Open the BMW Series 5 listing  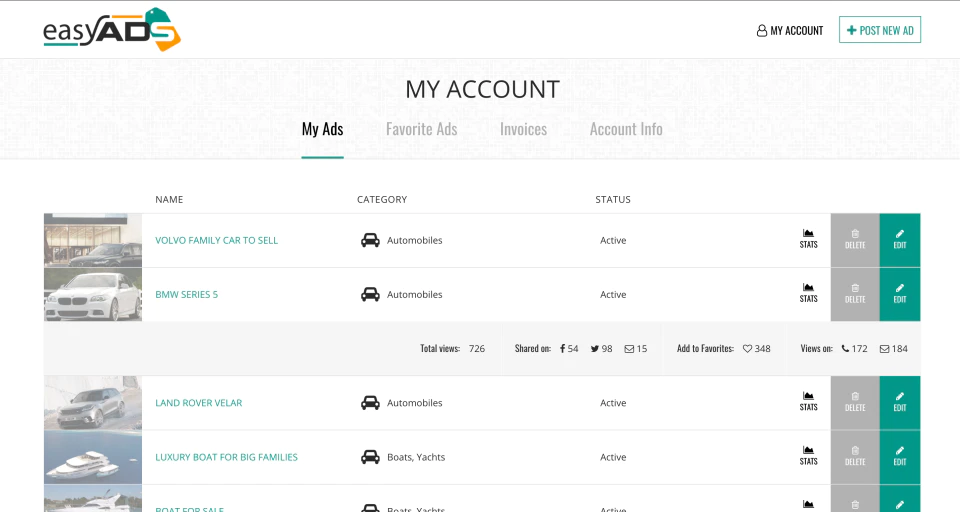coord(187,295)
